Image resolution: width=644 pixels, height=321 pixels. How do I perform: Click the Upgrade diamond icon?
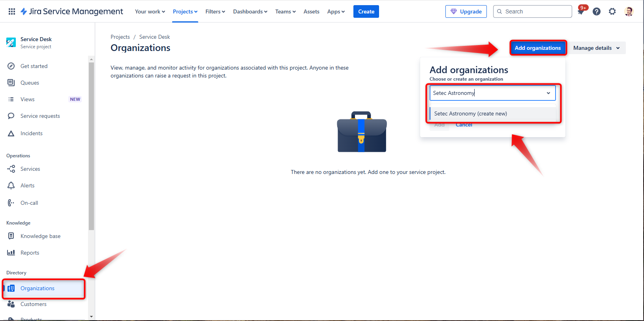pyautogui.click(x=454, y=11)
